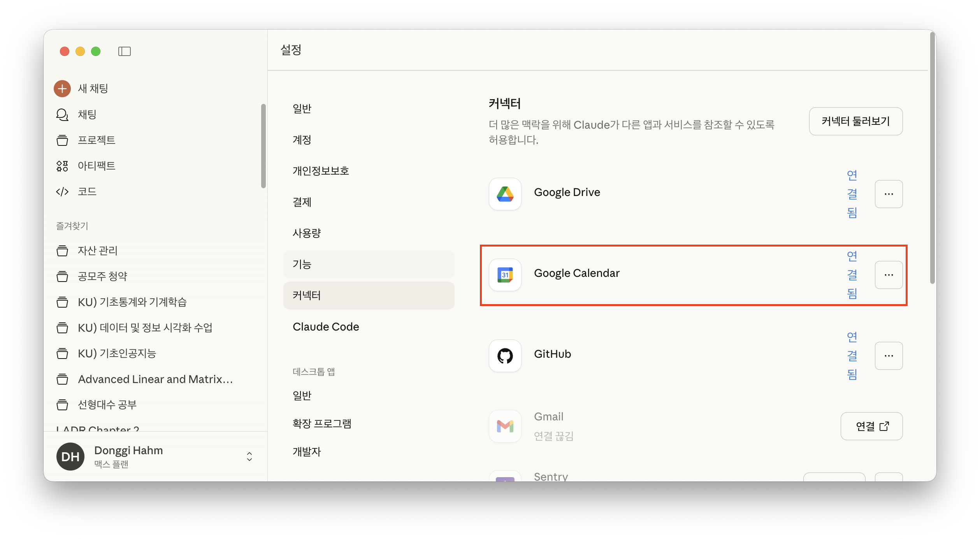Toggle the sidebar panel icon
The height and width of the screenshot is (539, 980).
pos(125,51)
